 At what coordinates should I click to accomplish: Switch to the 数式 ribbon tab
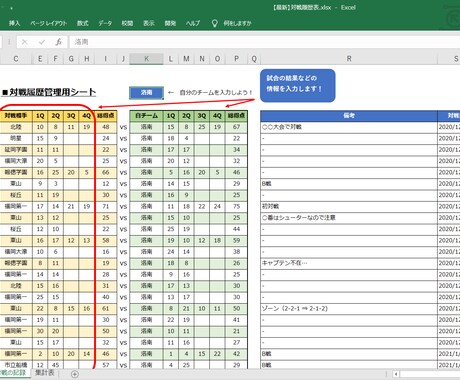pyautogui.click(x=82, y=23)
